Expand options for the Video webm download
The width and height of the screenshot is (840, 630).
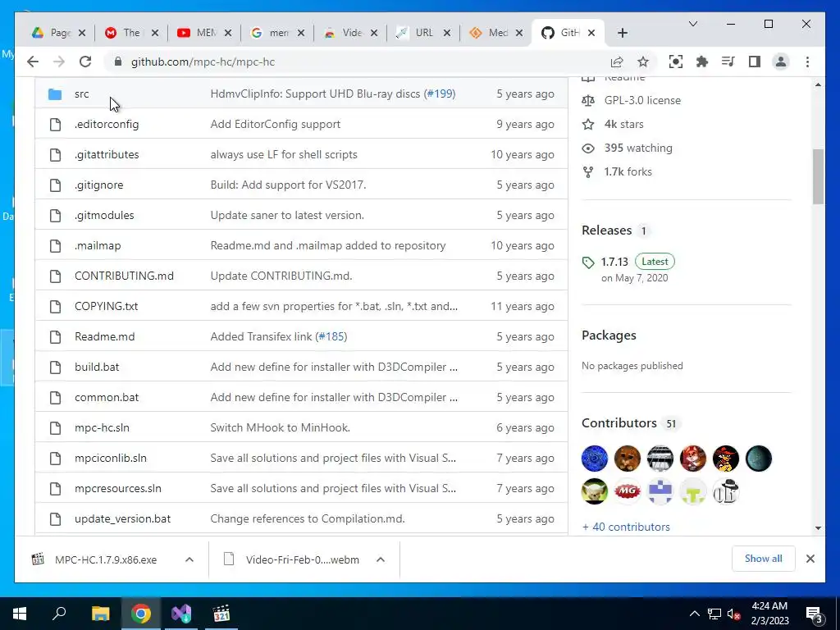[x=381, y=559]
